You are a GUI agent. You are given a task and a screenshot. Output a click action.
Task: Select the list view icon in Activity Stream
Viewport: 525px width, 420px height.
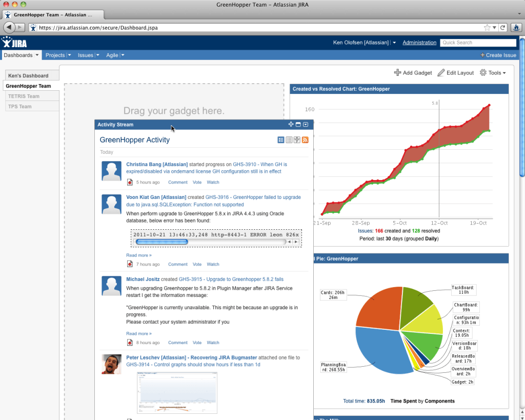(289, 139)
